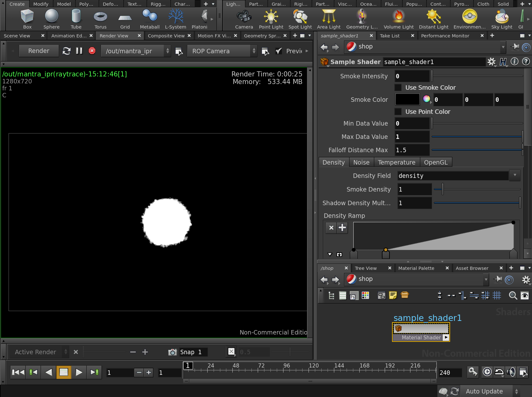
Task: Click the black Smoke Color swatch
Action: pos(407,99)
